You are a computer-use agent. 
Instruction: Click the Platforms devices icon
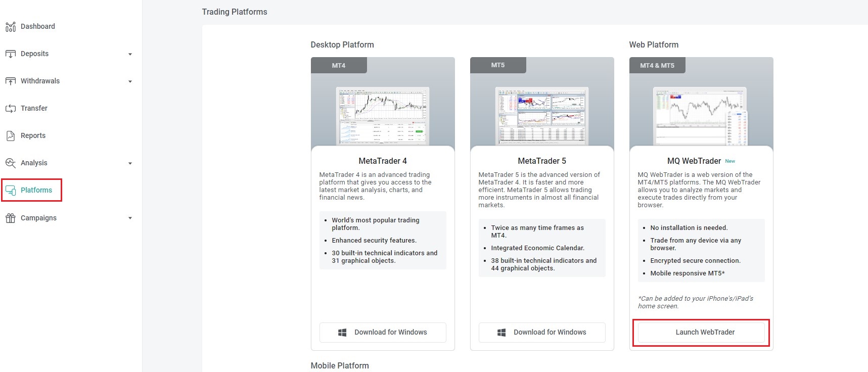(11, 191)
